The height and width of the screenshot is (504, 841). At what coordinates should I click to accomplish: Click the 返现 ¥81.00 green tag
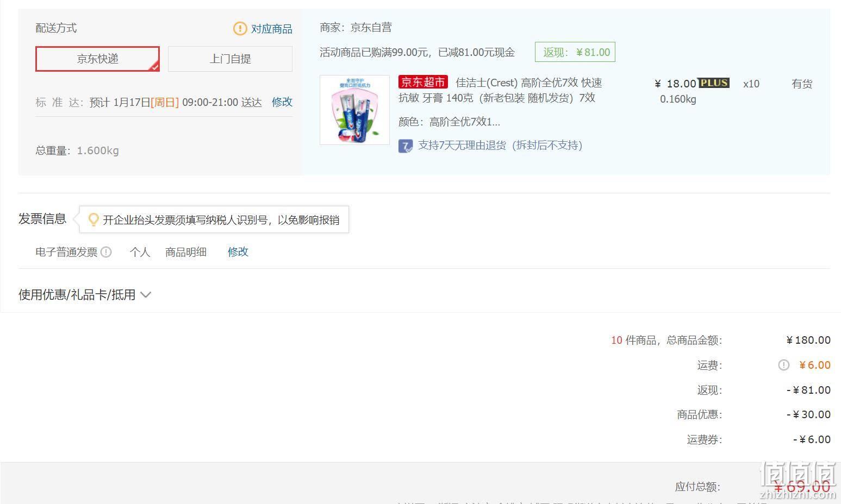click(x=575, y=52)
